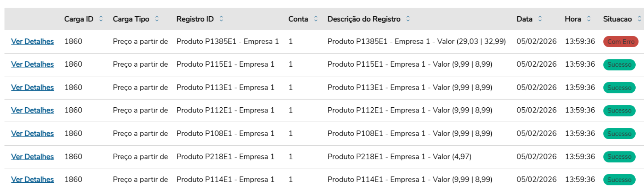Click the red Com Erro status badge
644x191 pixels.
[620, 42]
